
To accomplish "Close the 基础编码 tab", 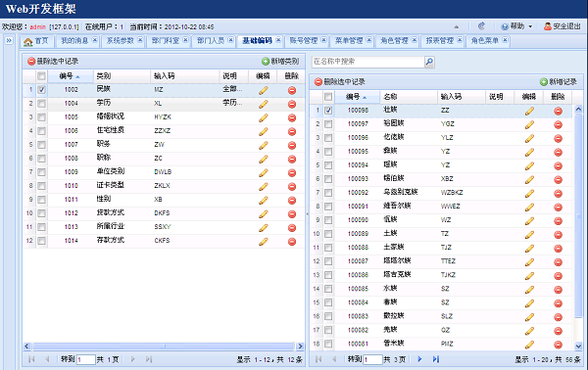I will pyautogui.click(x=278, y=40).
